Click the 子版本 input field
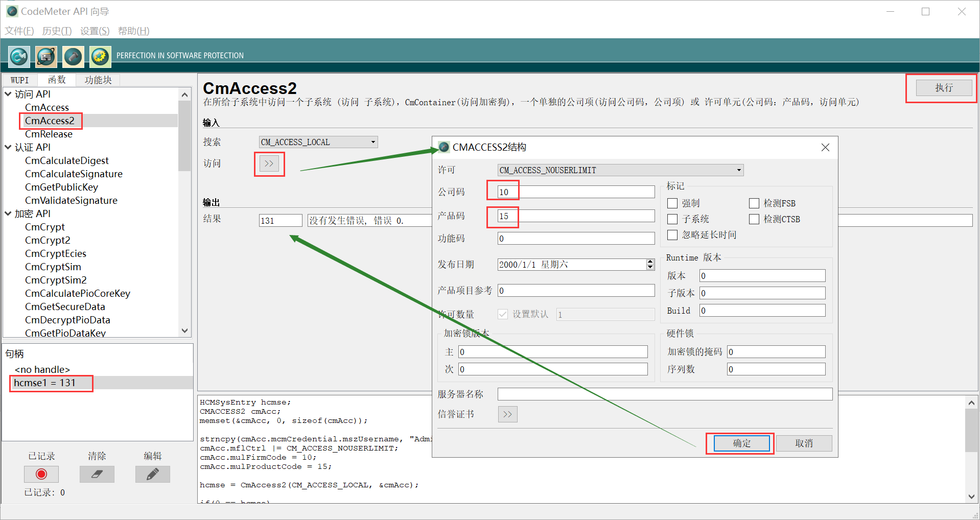 tap(762, 293)
